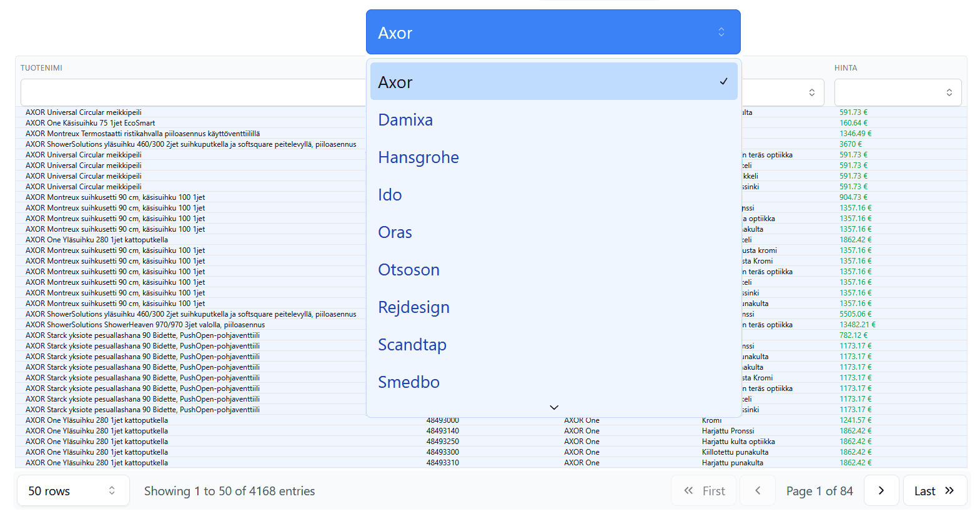Click the Tuotenimi filter input field
Image resolution: width=980 pixels, height=514 pixels.
(192, 92)
